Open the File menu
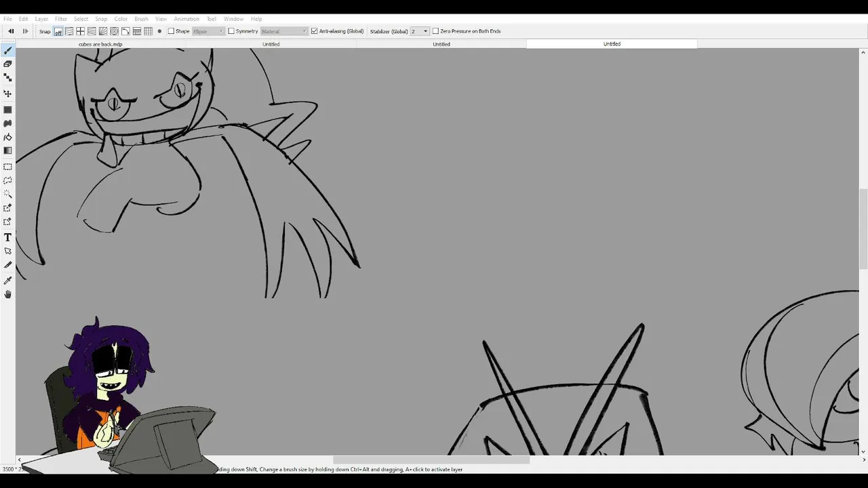This screenshot has width=868, height=488. point(7,19)
